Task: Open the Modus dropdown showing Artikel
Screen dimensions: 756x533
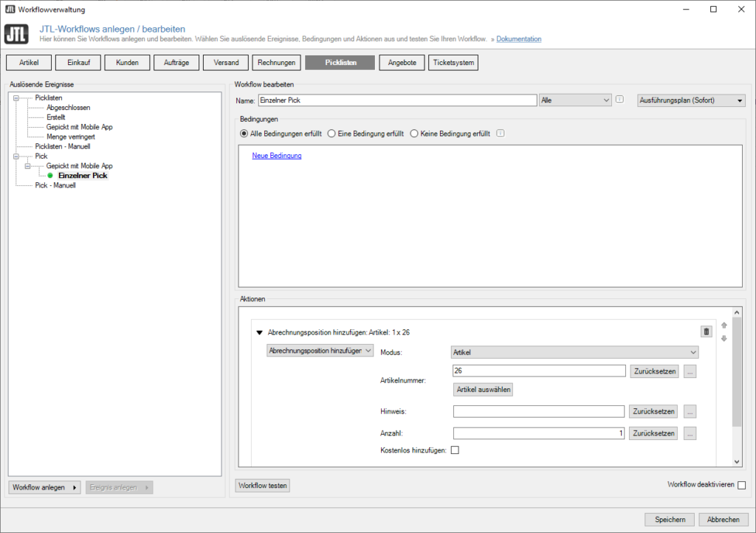Action: pyautogui.click(x=574, y=353)
